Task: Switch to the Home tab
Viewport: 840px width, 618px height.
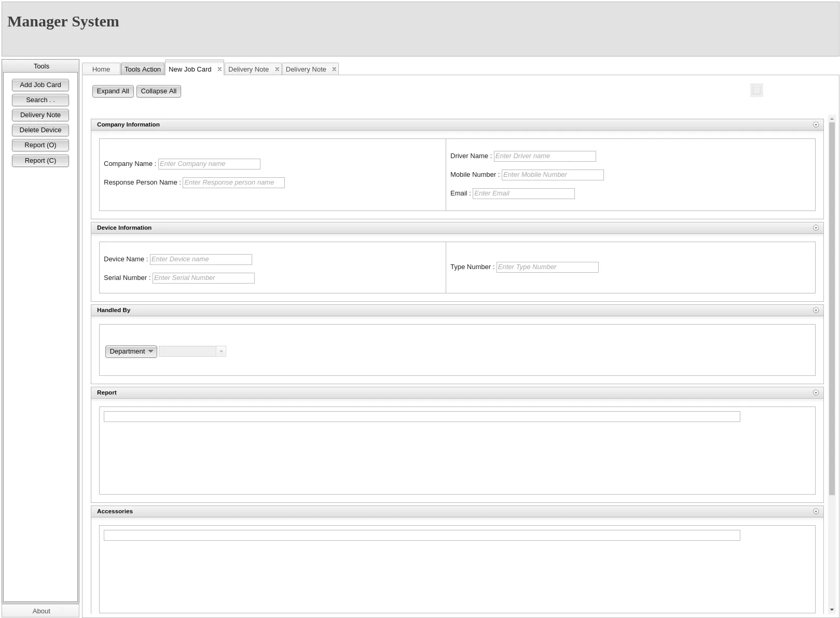Action: (101, 69)
